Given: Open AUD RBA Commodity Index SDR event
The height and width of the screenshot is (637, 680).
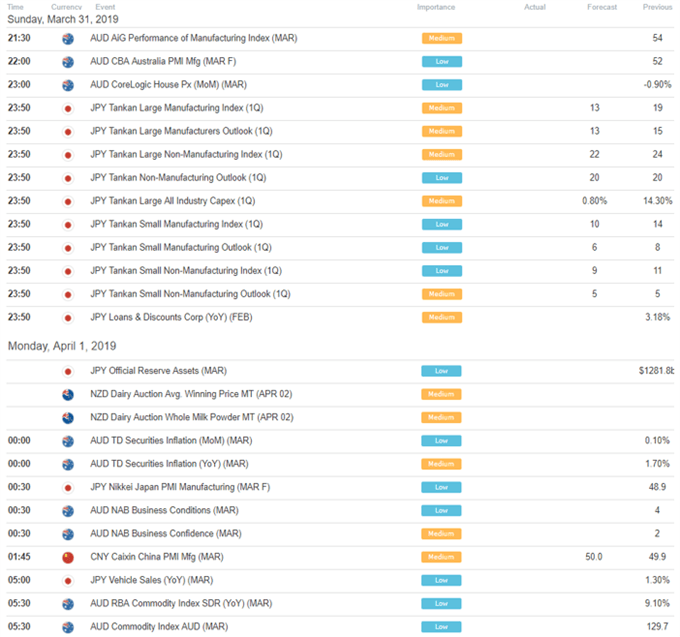Looking at the screenshot, I should tap(181, 603).
